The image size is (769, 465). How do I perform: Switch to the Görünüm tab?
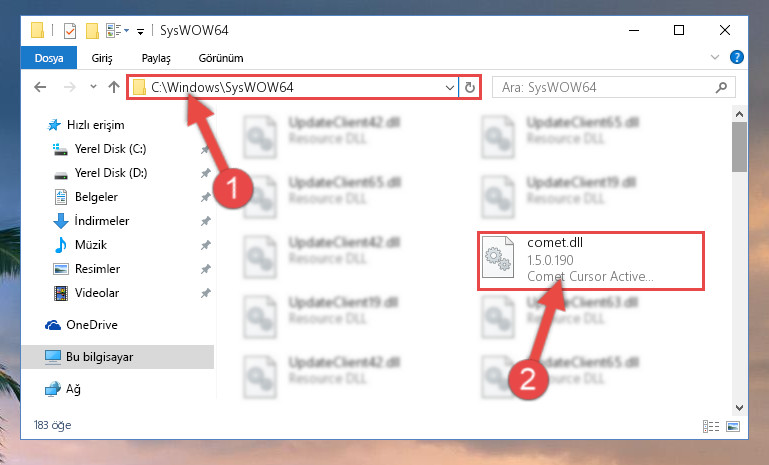[221, 58]
